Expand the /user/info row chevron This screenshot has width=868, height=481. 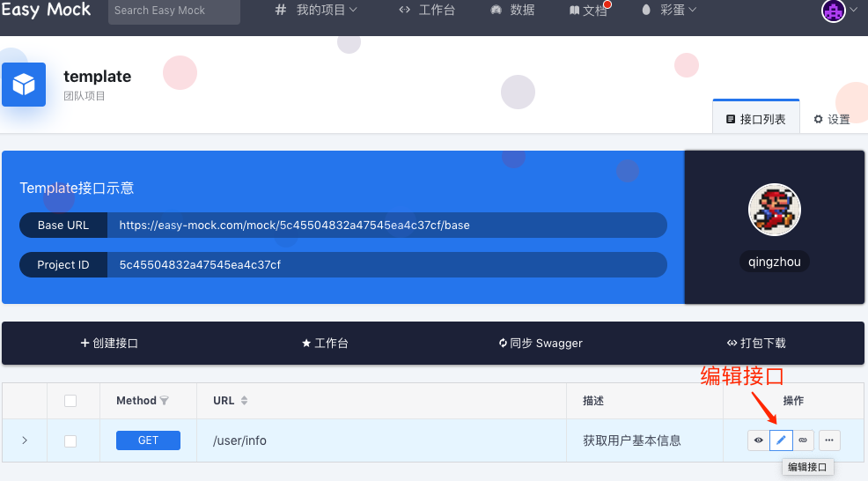[25, 440]
